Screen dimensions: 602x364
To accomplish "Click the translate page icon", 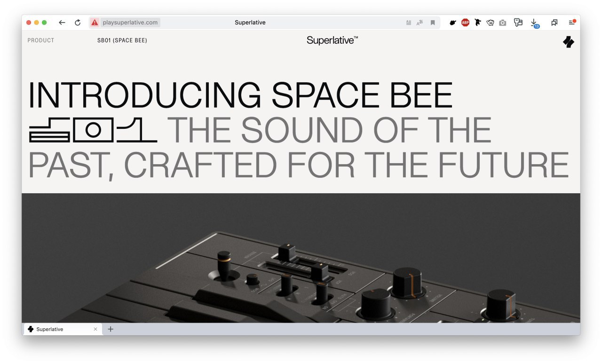I will 420,23.
